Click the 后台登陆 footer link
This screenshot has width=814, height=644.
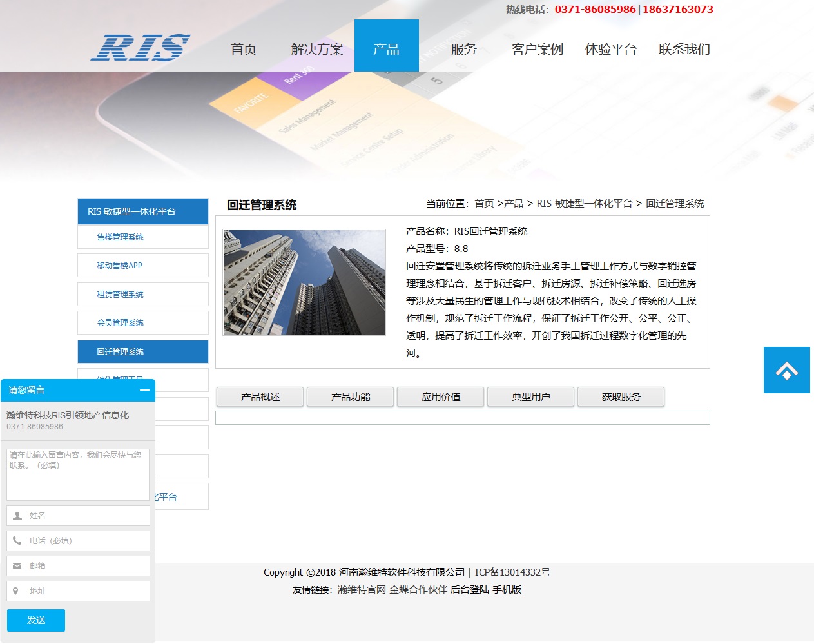coord(470,589)
